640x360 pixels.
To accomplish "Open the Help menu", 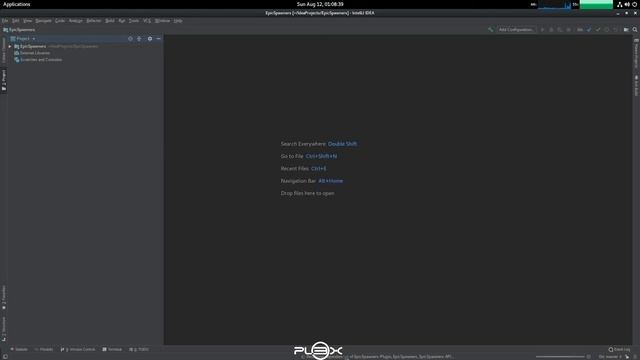I will coord(178,21).
